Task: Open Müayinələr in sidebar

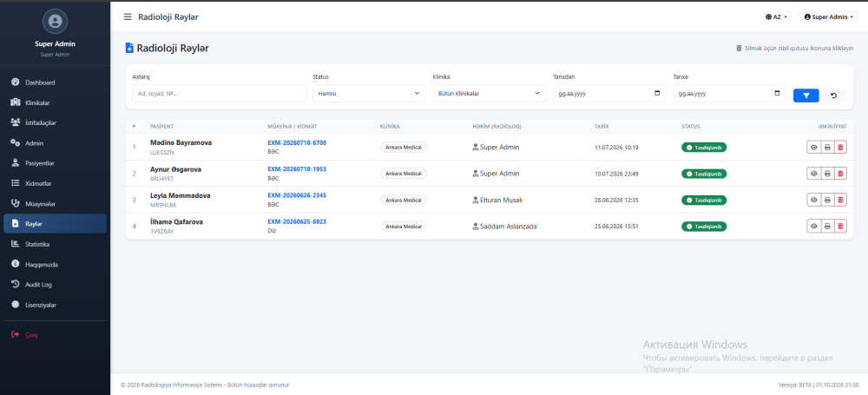Action: [55, 204]
